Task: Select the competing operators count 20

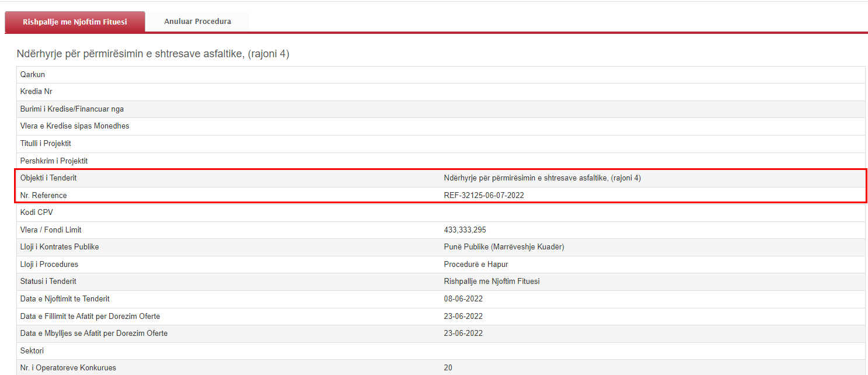Action: click(x=448, y=368)
